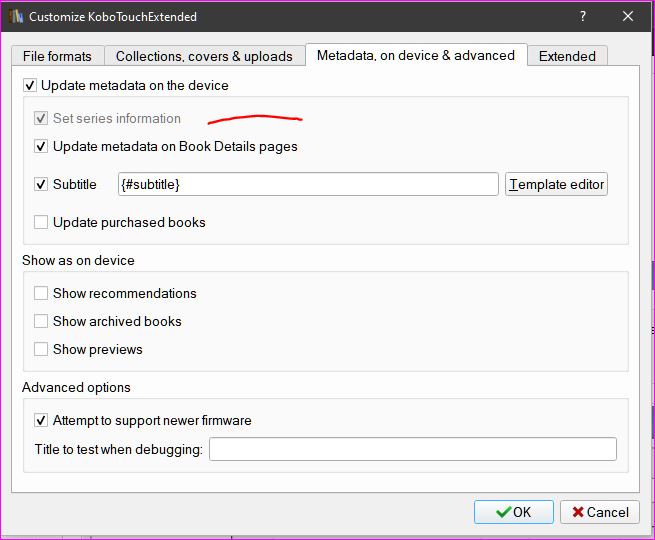Open Collections, covers & uploads tab

pyautogui.click(x=204, y=56)
